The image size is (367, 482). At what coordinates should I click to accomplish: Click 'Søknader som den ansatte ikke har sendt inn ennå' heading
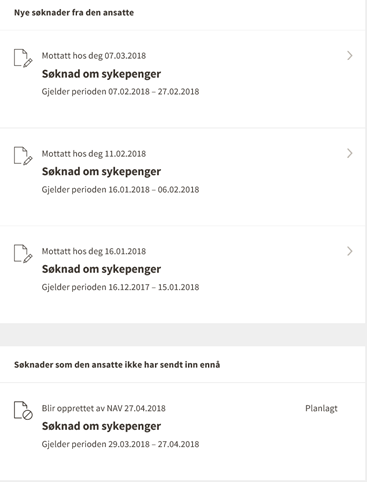[117, 365]
